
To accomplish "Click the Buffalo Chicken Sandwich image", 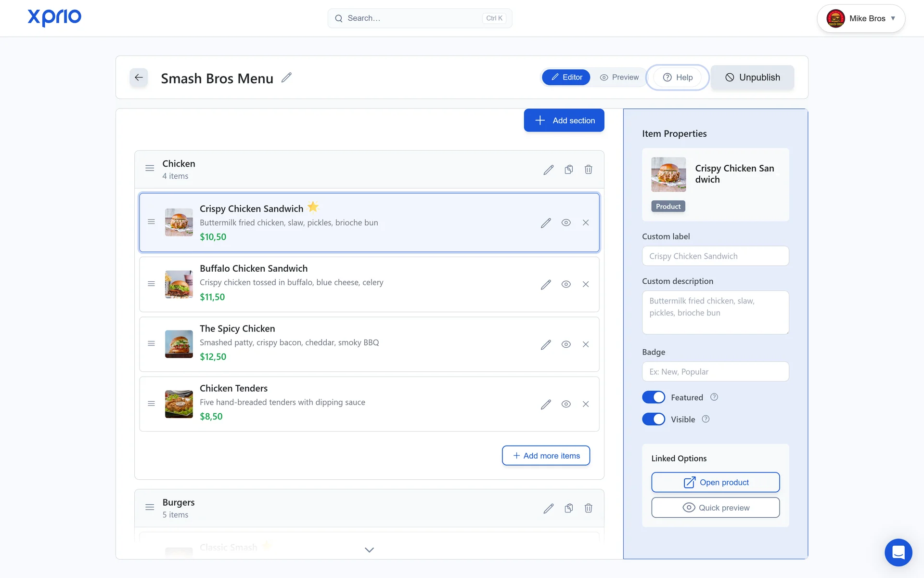I will point(179,284).
